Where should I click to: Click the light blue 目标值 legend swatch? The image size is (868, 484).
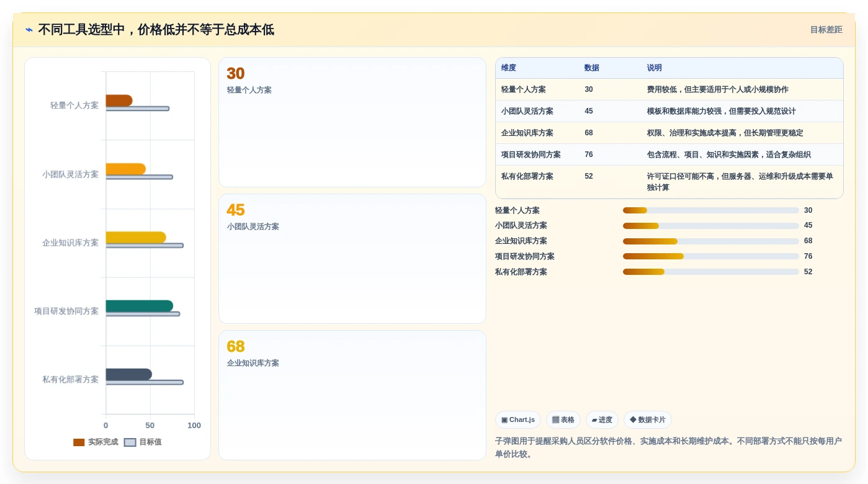130,442
